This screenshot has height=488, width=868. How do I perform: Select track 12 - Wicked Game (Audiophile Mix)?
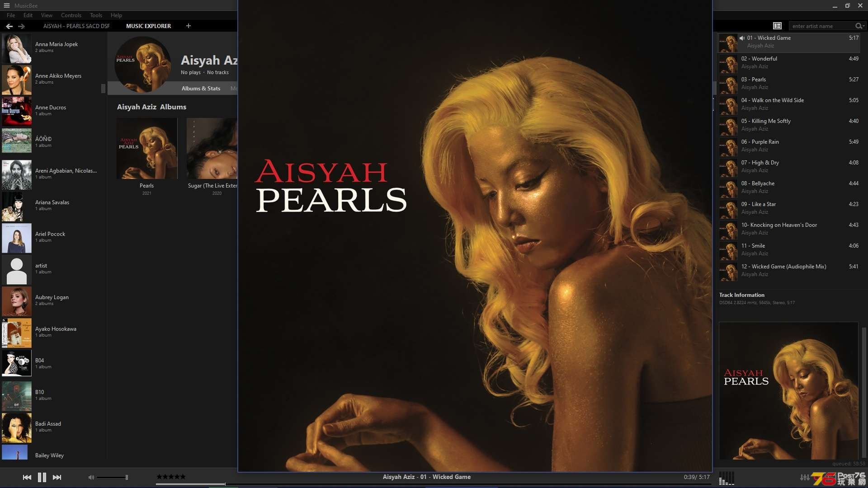(x=789, y=271)
